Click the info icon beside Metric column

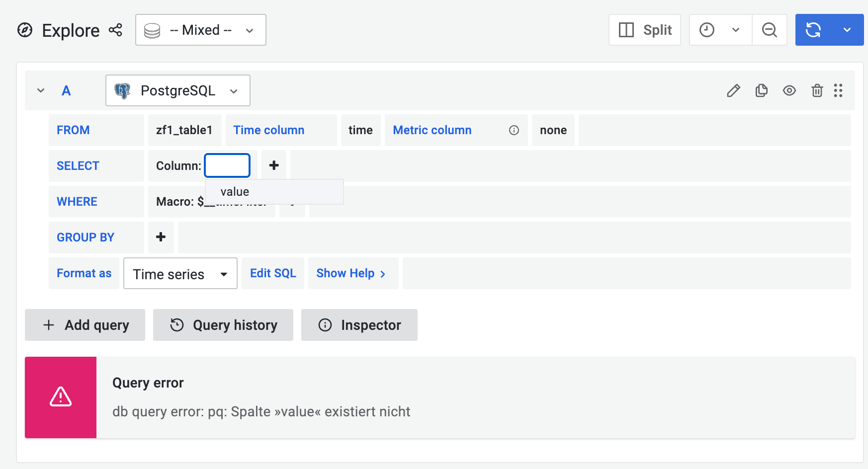click(x=513, y=130)
